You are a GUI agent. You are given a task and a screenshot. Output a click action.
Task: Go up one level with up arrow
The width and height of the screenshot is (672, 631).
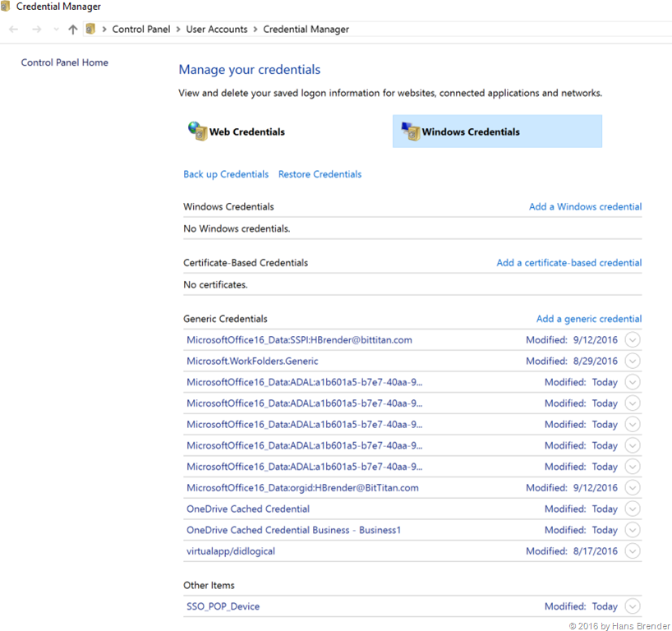[73, 30]
